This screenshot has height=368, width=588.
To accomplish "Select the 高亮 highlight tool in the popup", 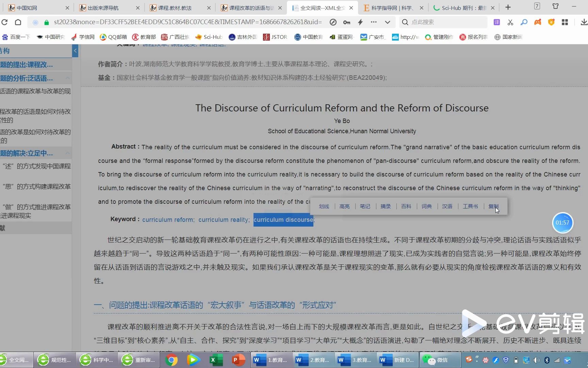I will click(344, 206).
